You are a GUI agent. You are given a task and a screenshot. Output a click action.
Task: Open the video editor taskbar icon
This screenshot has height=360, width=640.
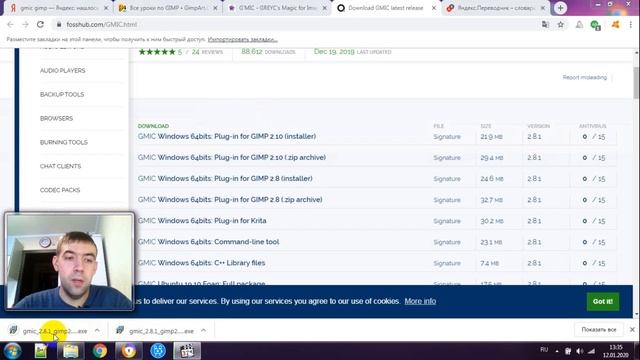click(187, 351)
